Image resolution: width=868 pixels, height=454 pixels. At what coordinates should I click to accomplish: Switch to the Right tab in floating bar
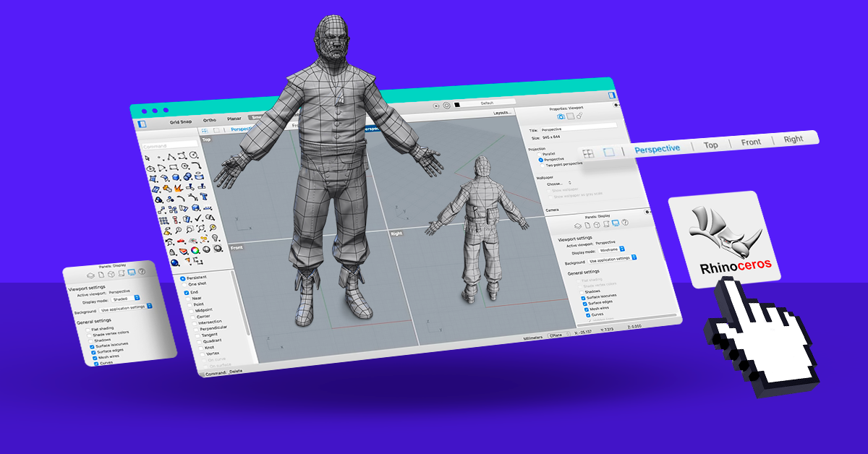coord(793,139)
